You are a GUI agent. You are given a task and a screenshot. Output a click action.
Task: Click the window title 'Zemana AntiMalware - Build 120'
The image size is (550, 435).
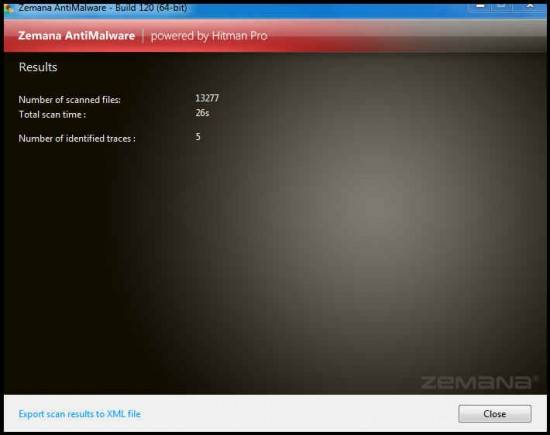(102, 8)
